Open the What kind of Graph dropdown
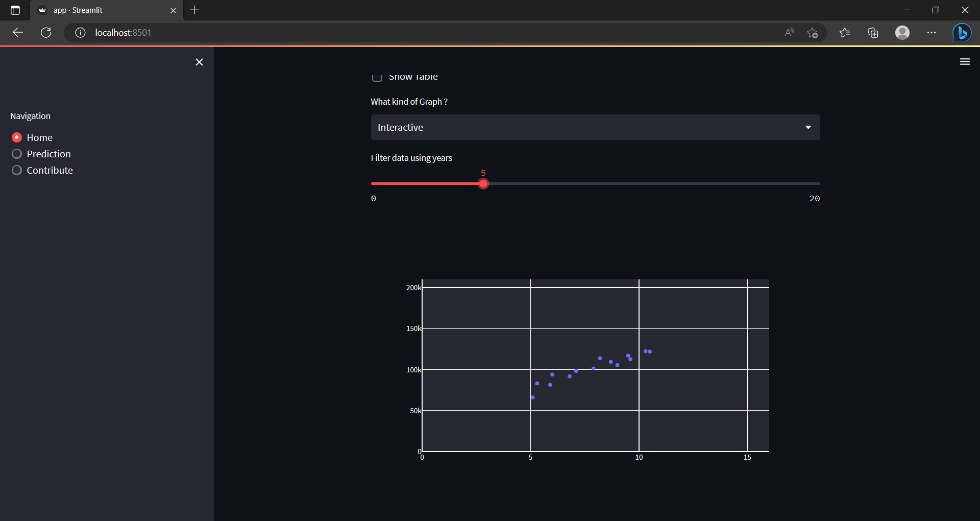 click(595, 127)
